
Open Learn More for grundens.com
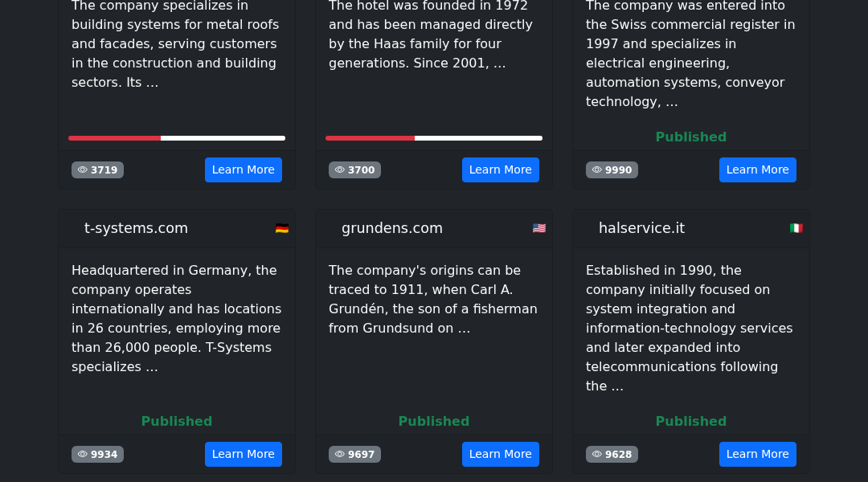(501, 455)
